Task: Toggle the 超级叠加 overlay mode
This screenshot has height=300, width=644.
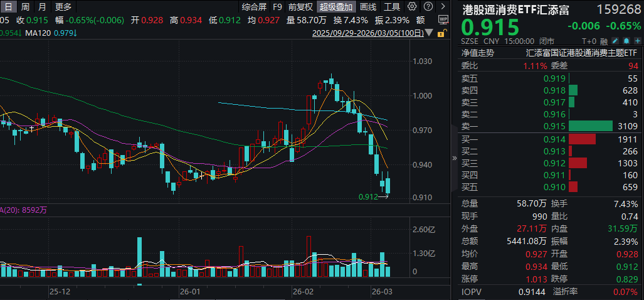Action: click(x=336, y=8)
